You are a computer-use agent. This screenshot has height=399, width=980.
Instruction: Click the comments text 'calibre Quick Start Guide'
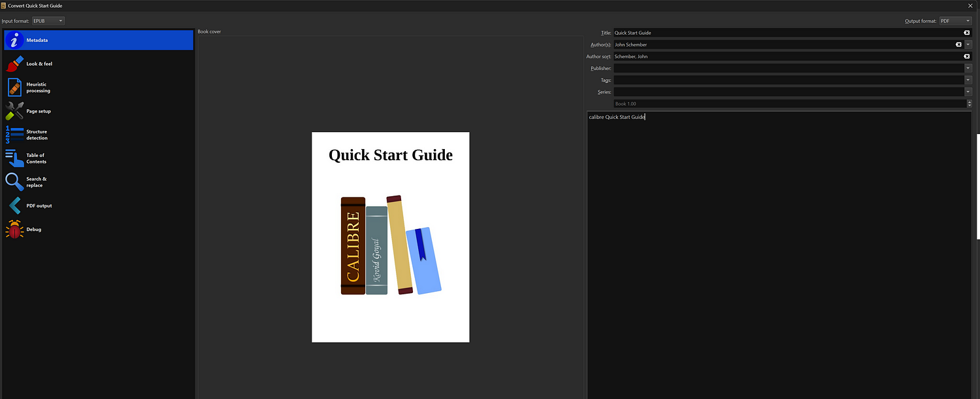(617, 117)
